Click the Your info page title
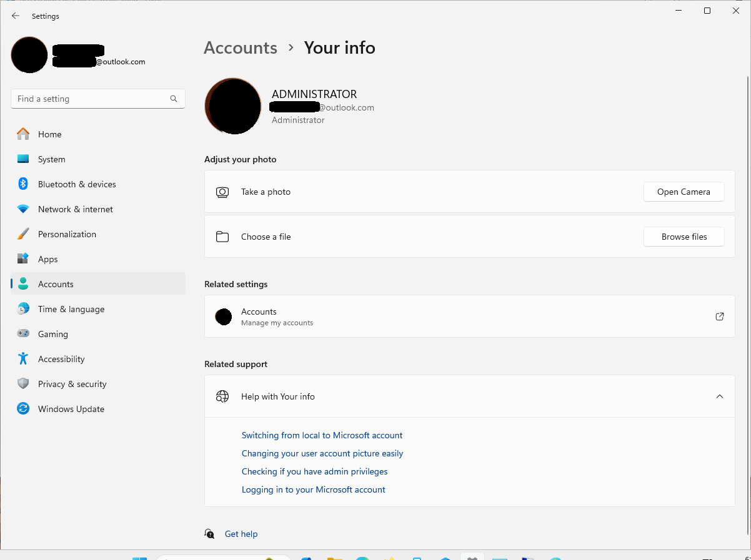The width and height of the screenshot is (751, 560). tap(340, 48)
